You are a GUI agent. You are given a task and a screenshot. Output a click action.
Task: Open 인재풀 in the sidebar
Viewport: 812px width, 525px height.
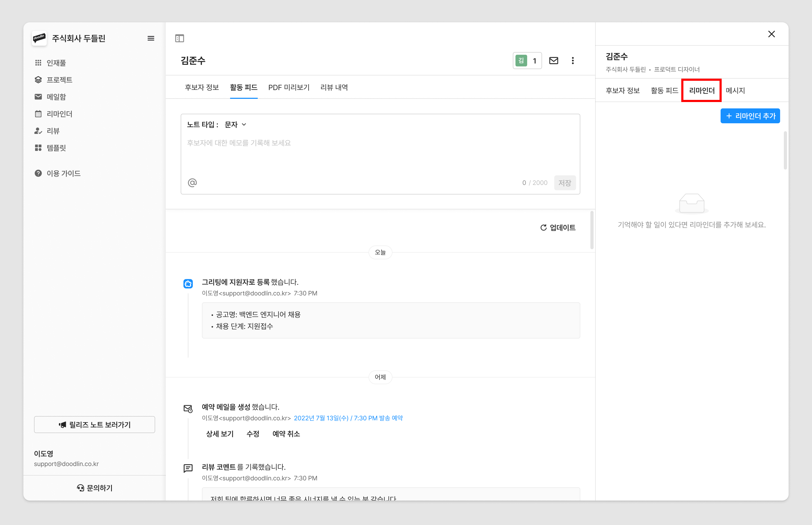[56, 63]
